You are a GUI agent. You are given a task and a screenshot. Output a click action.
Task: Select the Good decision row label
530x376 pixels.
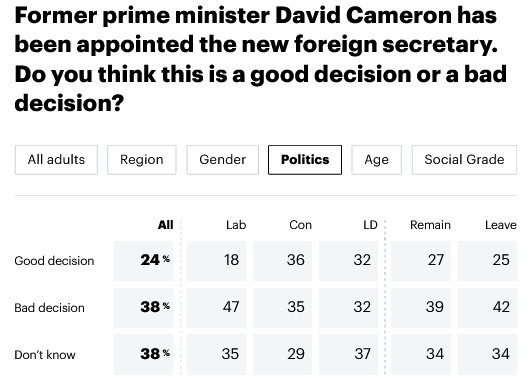pos(54,261)
